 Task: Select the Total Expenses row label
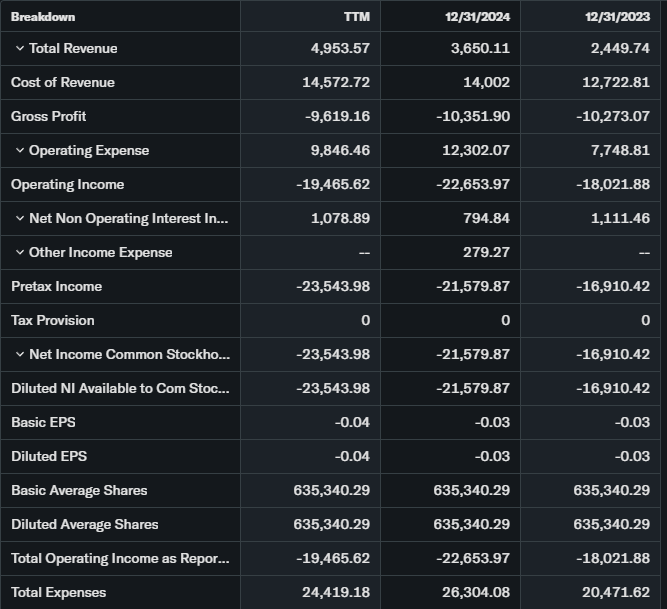pos(58,593)
